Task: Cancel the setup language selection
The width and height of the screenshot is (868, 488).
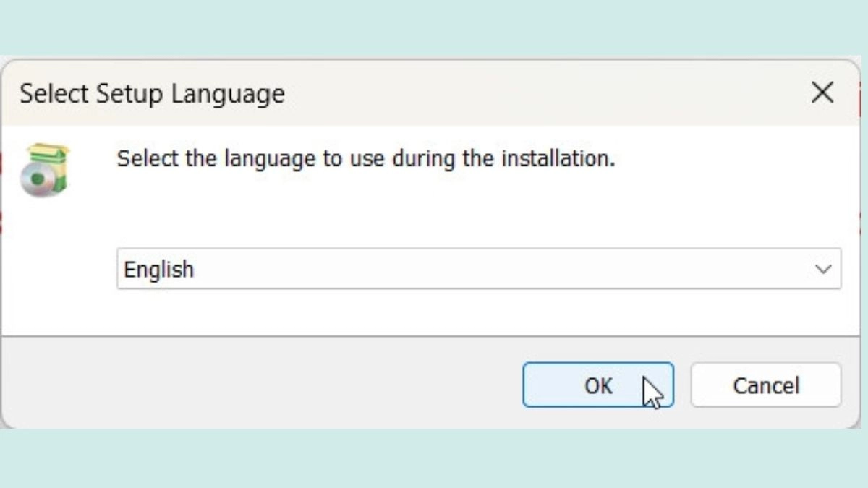Action: point(766,385)
